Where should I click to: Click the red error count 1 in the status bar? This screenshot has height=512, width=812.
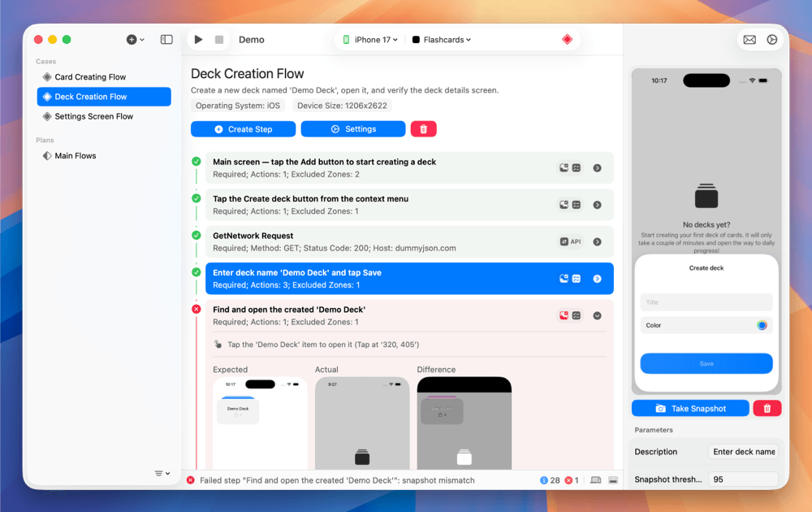pyautogui.click(x=572, y=480)
